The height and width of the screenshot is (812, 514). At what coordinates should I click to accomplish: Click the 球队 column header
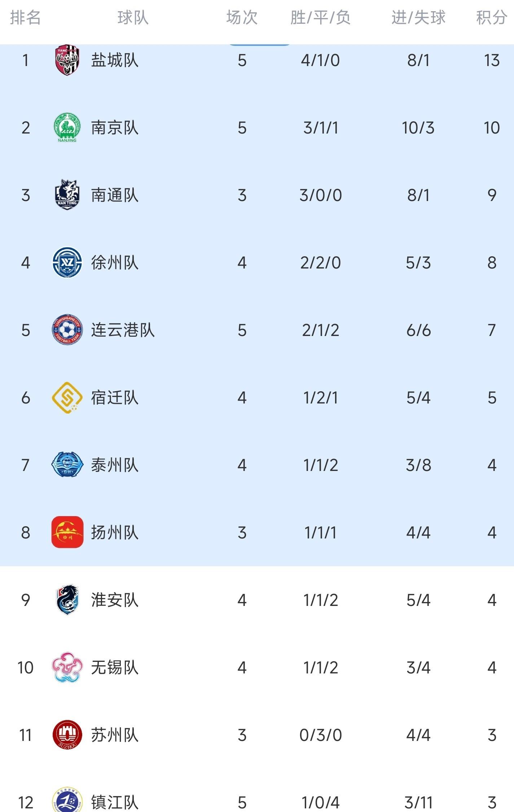133,17
